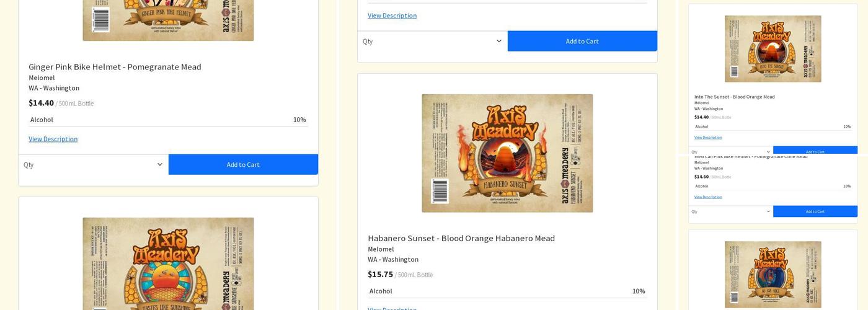The width and height of the screenshot is (868, 310).
Task: Open the Go Ask Alice label image
Action: [773, 274]
